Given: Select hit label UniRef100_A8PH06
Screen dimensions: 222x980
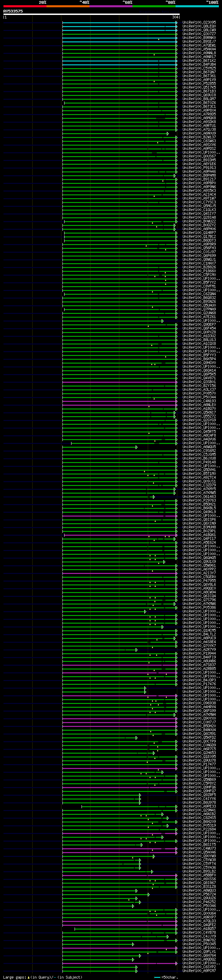Looking at the screenshot, I should (x=199, y=229).
